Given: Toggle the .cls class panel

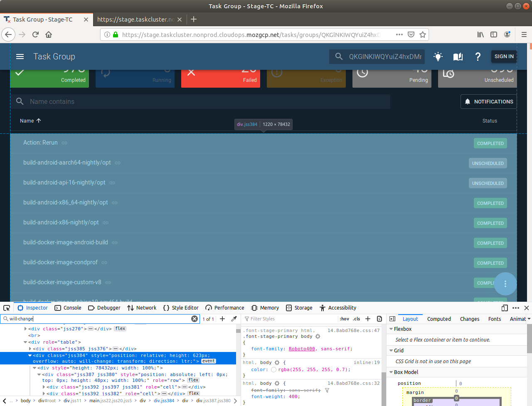Looking at the screenshot, I should click(x=356, y=318).
